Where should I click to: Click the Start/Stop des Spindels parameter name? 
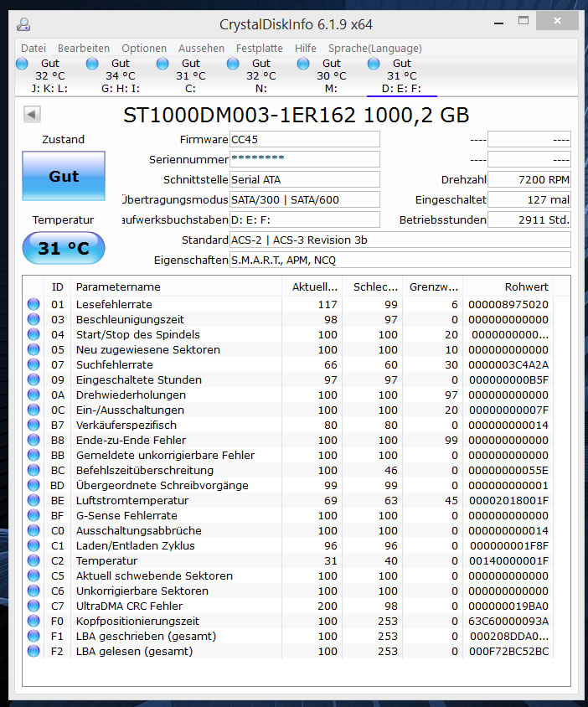click(138, 334)
